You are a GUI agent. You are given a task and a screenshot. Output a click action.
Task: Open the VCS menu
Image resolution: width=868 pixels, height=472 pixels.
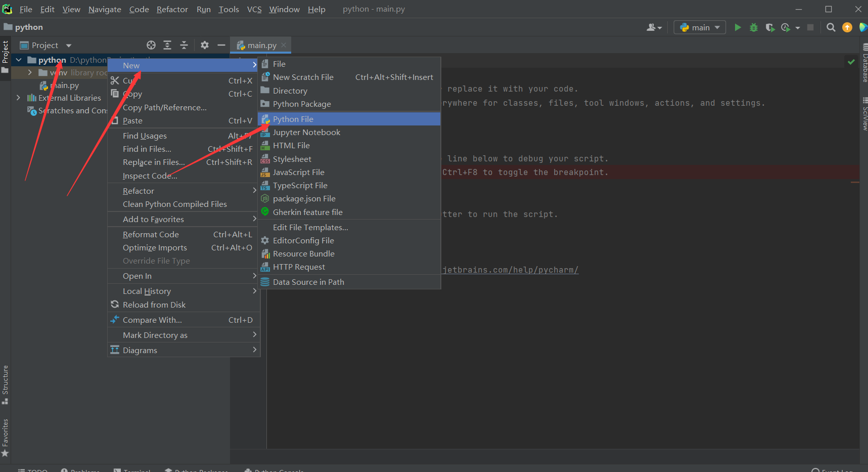point(254,9)
